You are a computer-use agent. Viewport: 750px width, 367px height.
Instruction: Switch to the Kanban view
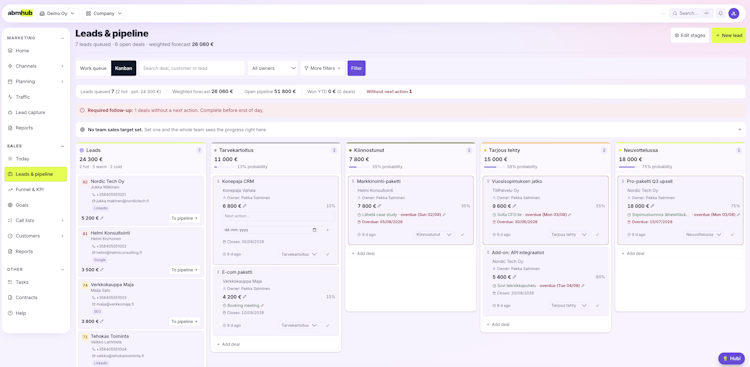(123, 68)
